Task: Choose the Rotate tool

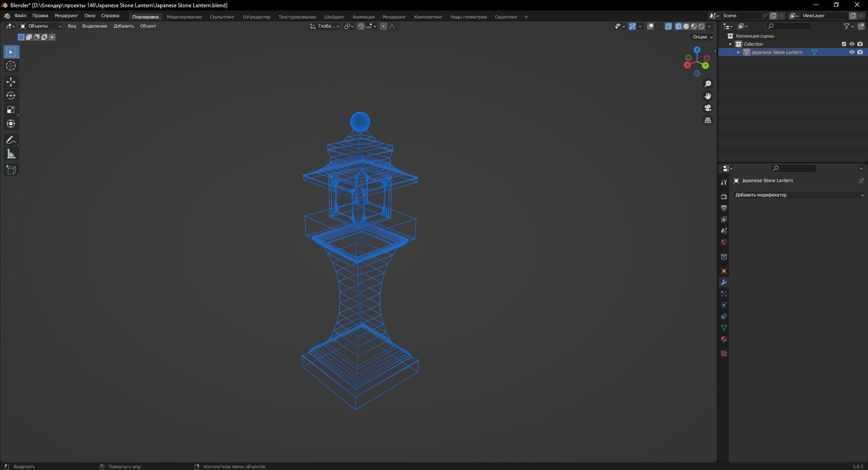Action: (x=11, y=96)
